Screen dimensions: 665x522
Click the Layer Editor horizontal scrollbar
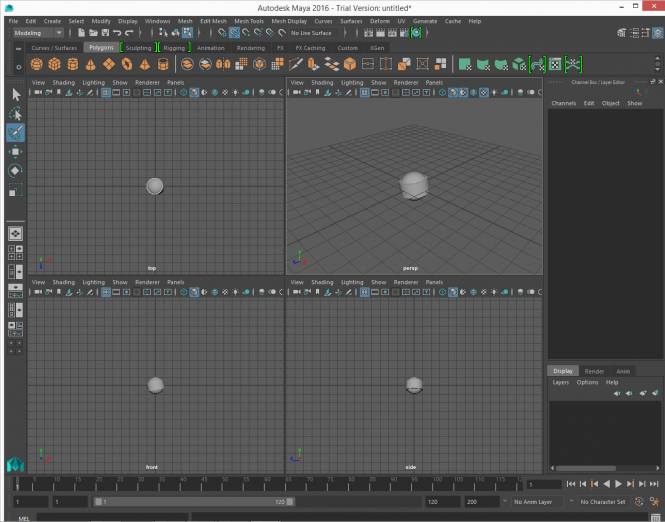click(586, 468)
